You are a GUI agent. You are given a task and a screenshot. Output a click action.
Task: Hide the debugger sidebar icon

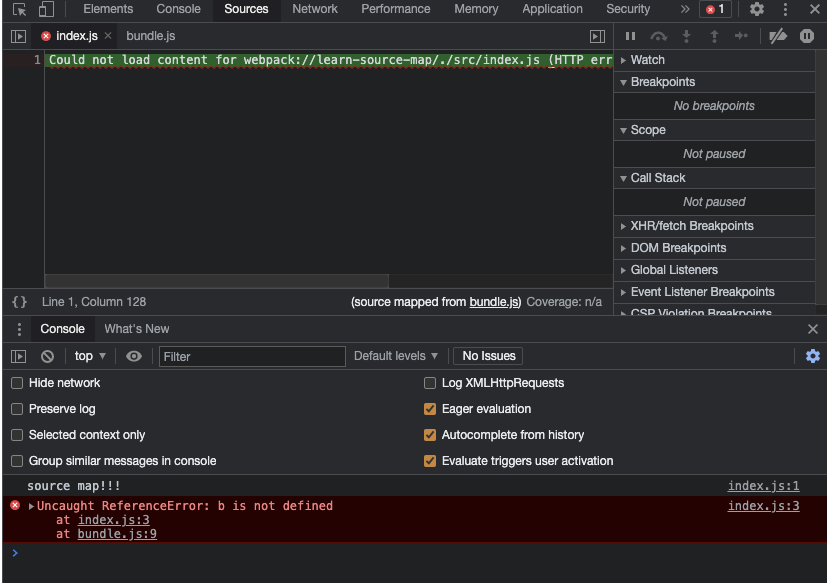[597, 36]
